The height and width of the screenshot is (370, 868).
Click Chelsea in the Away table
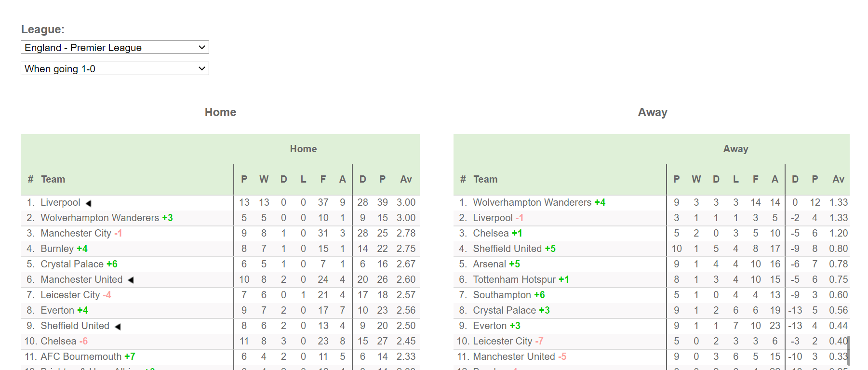pyautogui.click(x=491, y=233)
